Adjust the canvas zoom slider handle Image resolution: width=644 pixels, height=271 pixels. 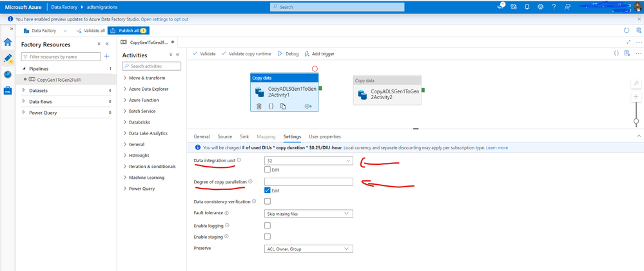[x=636, y=121]
